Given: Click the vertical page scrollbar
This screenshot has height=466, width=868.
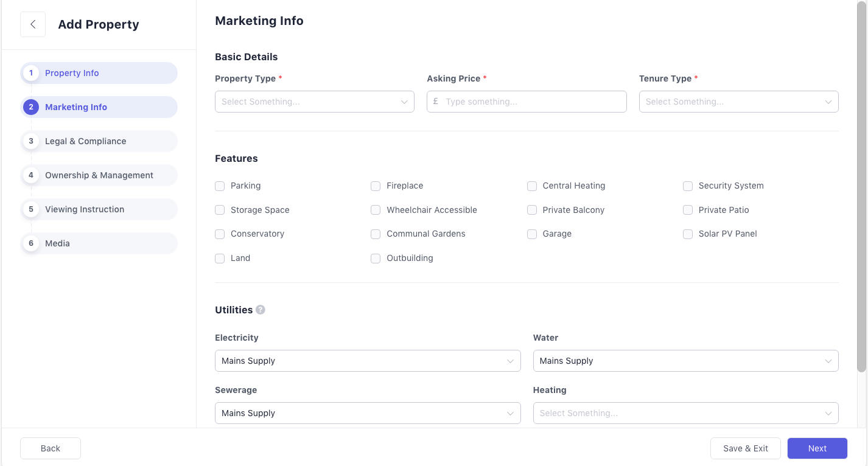Looking at the screenshot, I should pyautogui.click(x=861, y=183).
